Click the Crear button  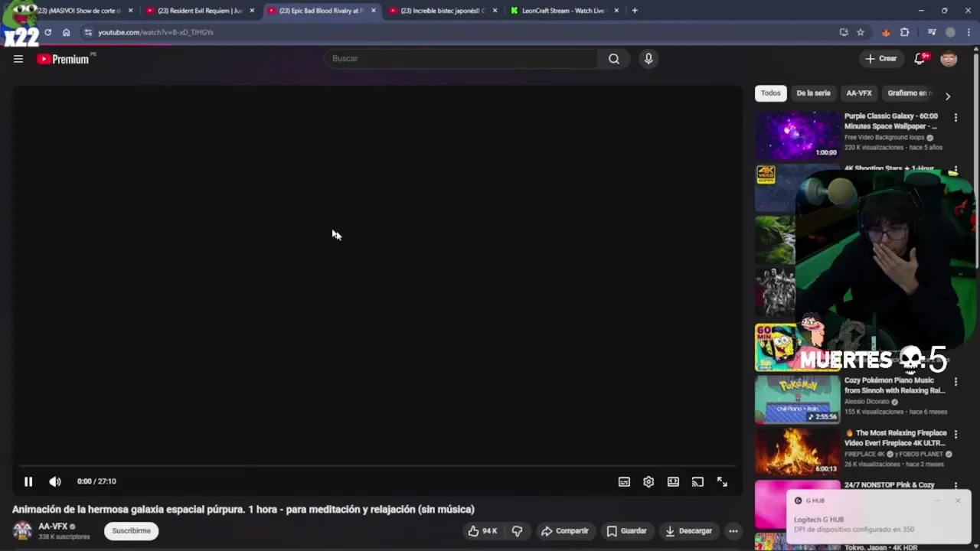[881, 59]
